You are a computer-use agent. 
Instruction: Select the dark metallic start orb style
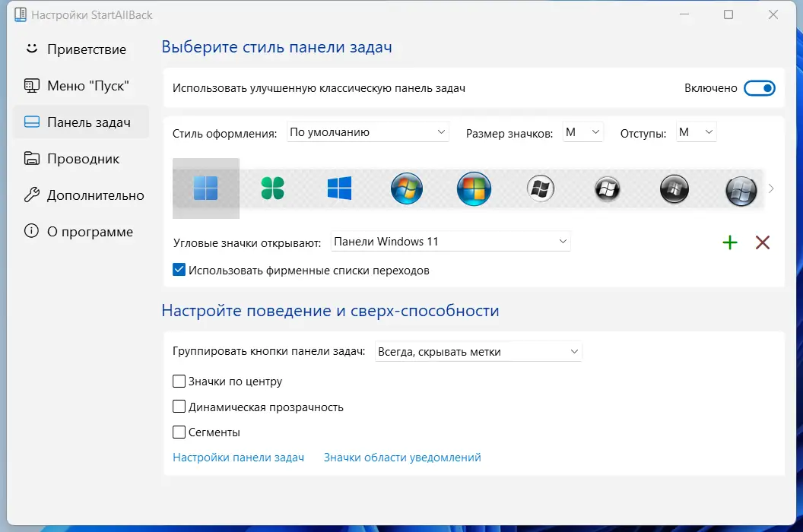(674, 188)
